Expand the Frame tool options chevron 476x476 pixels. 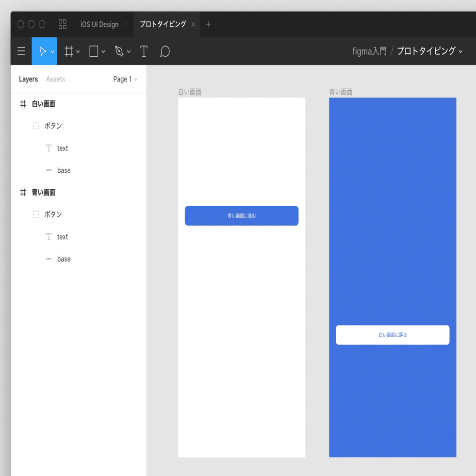(78, 51)
